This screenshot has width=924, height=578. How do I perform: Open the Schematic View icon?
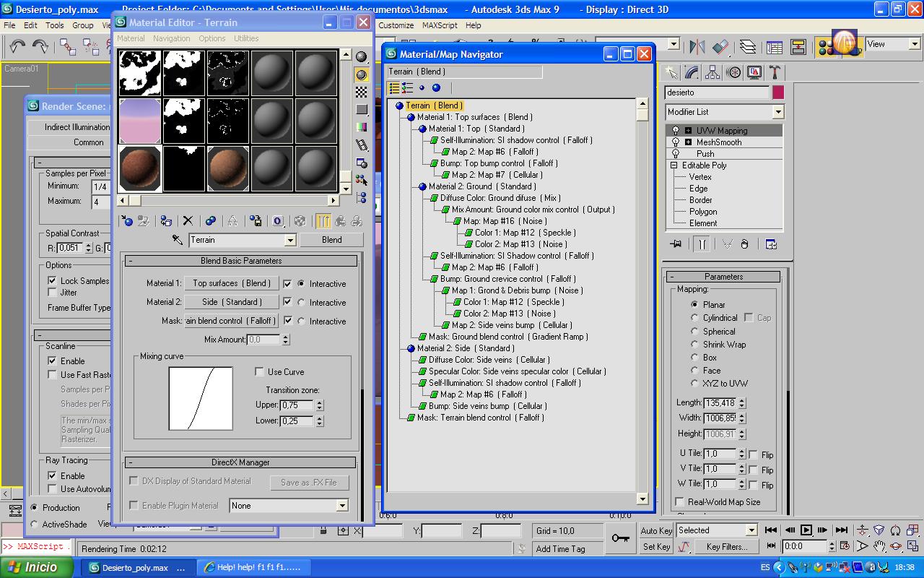pos(798,47)
